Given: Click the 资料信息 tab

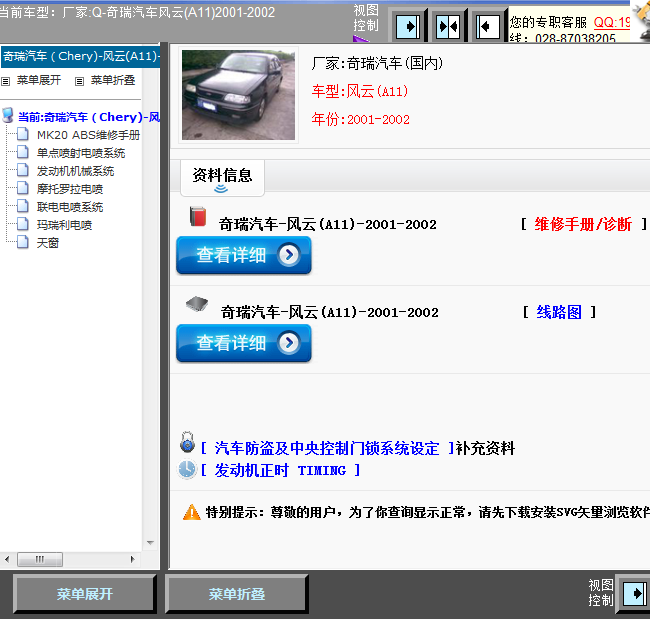Looking at the screenshot, I should point(222,178).
